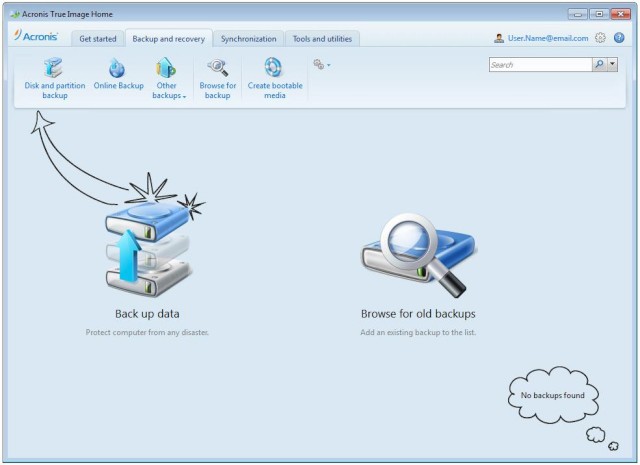Open the Synchronization tab
Viewport: 640px width, 465px height.
(x=249, y=39)
